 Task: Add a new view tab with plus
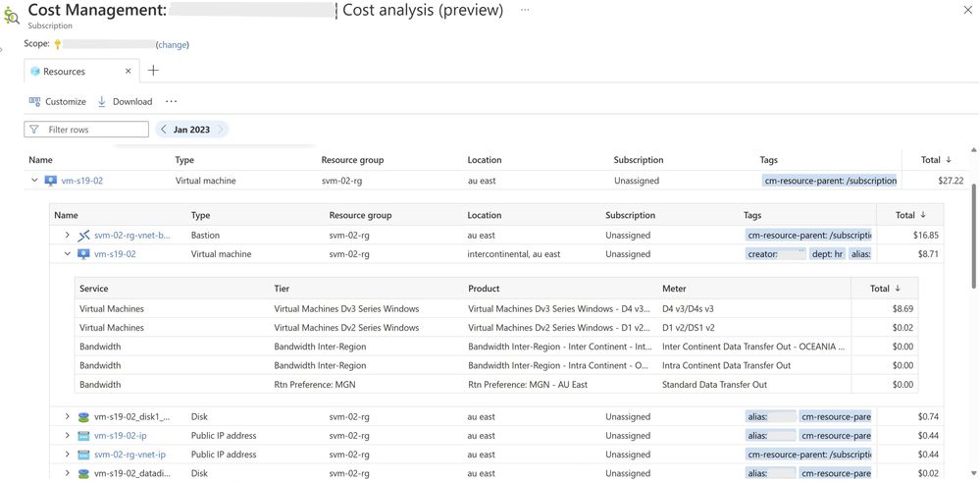(153, 71)
